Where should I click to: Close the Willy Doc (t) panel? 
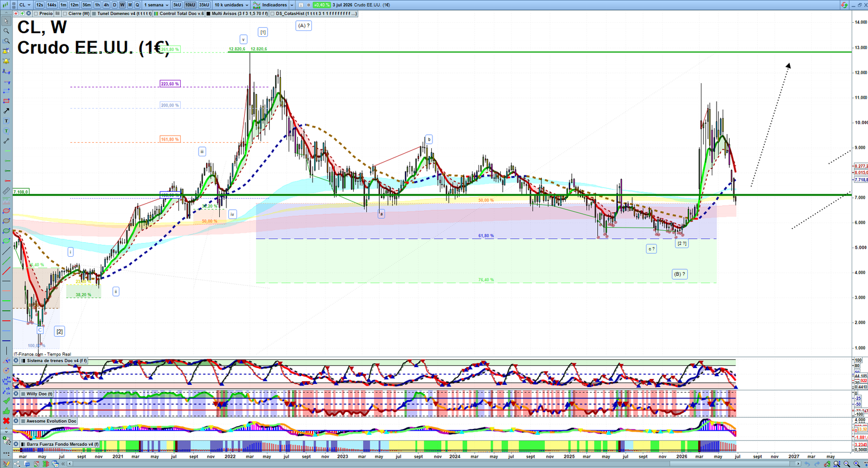(16, 394)
